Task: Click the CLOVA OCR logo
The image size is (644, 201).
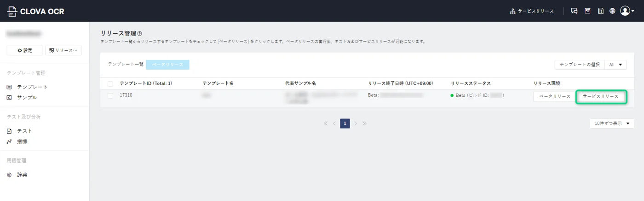Action: pyautogui.click(x=36, y=11)
